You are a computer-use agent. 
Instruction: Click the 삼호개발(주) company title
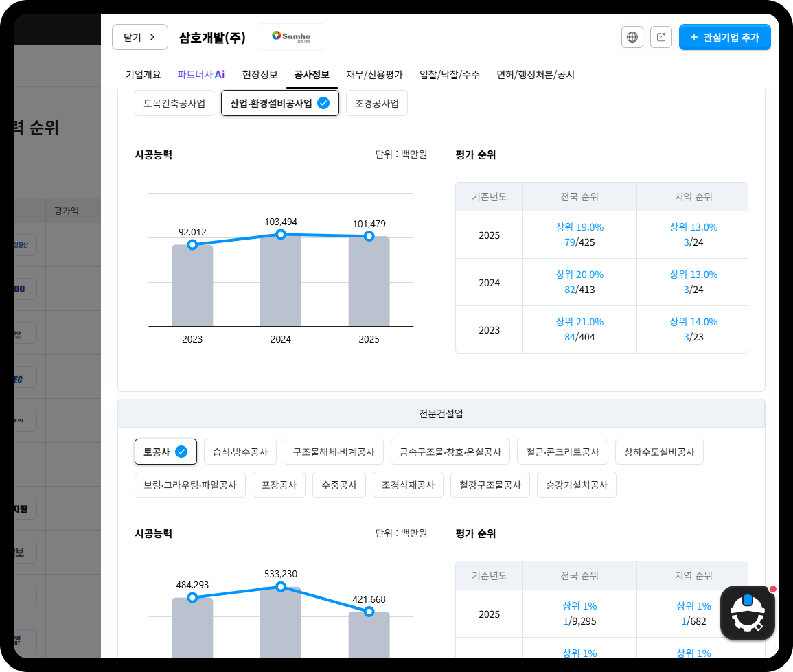pos(212,38)
